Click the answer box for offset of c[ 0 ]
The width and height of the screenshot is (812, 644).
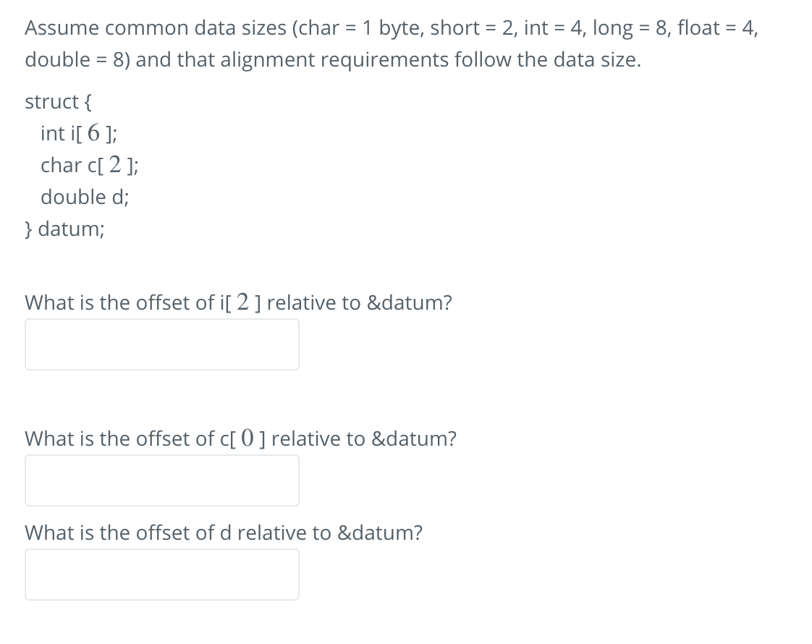161,480
